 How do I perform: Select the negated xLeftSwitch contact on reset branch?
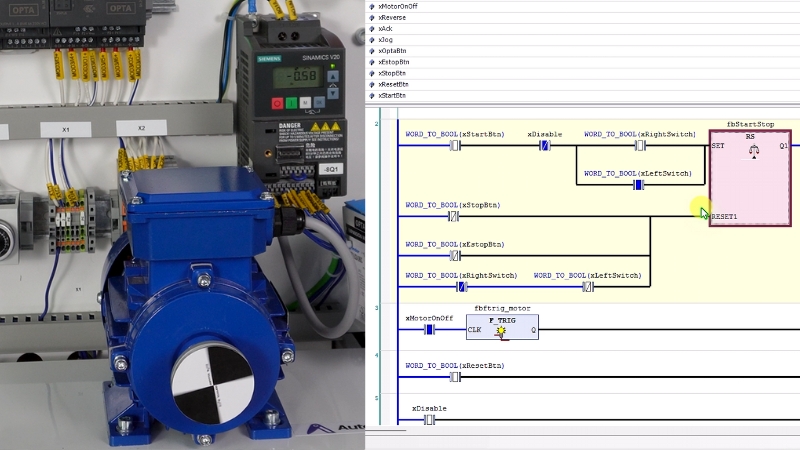588,287
